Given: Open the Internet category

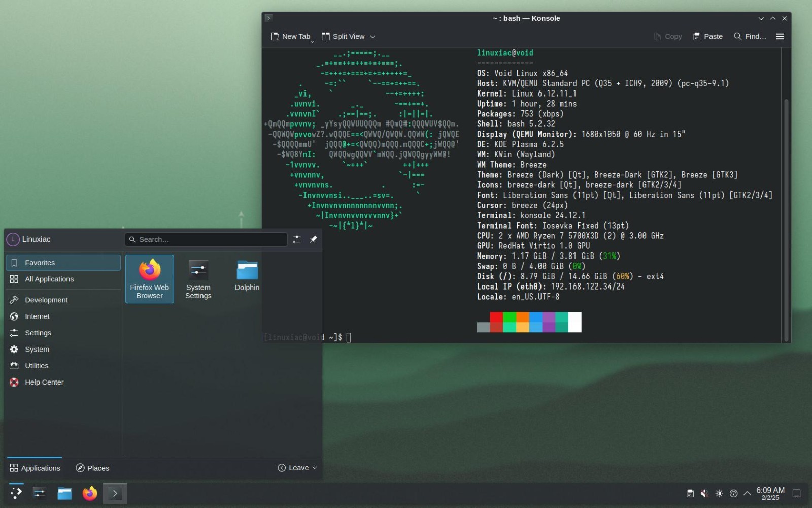Looking at the screenshot, I should 63,316.
